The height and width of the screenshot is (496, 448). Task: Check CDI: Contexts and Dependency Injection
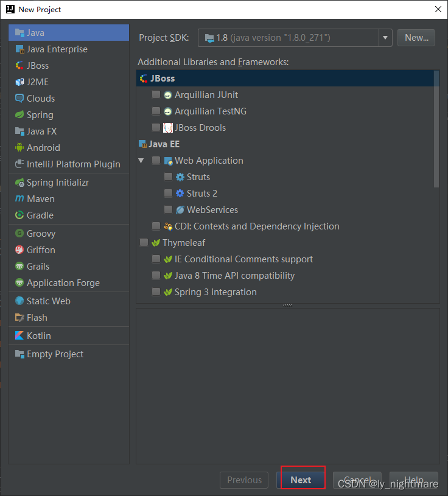coord(156,226)
